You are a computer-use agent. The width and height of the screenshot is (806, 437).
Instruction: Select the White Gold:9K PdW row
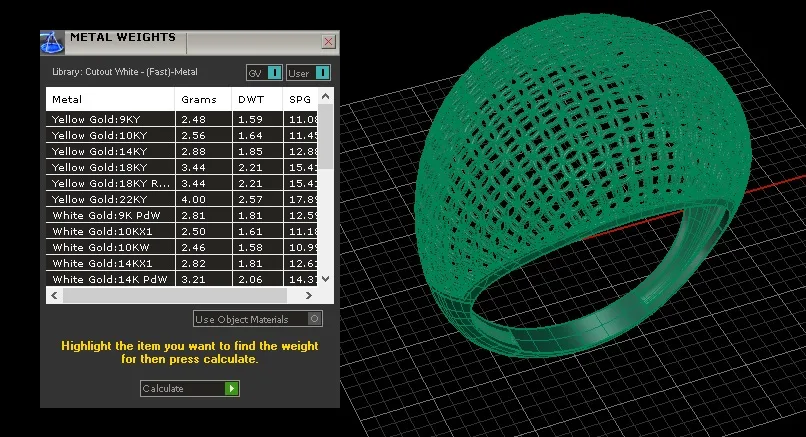182,215
